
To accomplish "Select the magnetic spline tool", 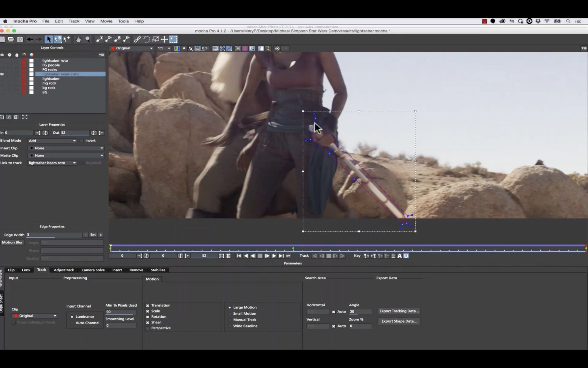I will (146, 39).
